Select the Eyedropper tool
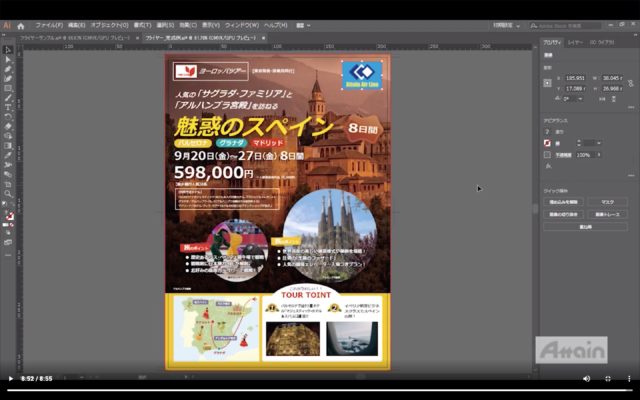This screenshot has width=640, height=400. click(x=8, y=155)
